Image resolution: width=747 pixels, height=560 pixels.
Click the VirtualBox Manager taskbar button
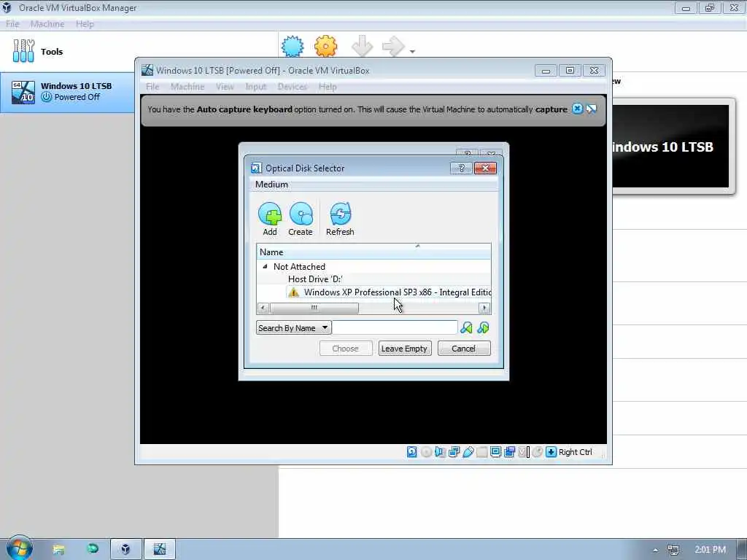coord(125,550)
